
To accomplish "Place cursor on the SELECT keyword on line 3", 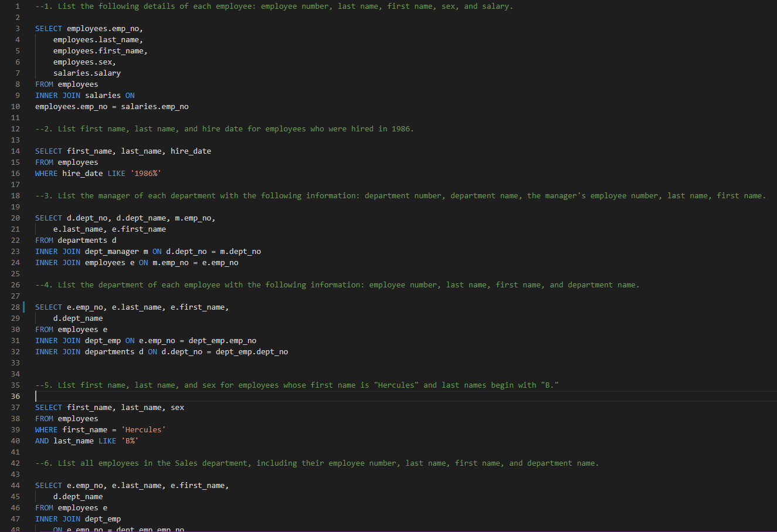I will coord(48,28).
